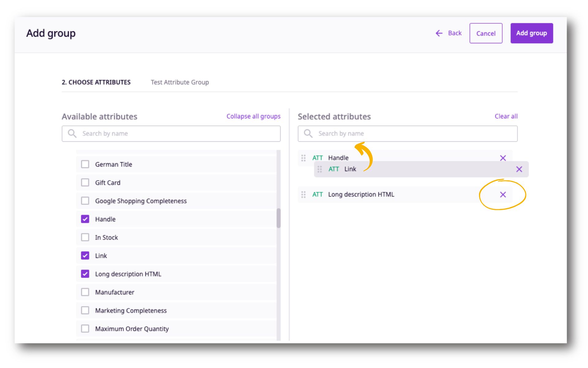Open the Choose Attributes step tab
The image size is (588, 368).
[96, 82]
